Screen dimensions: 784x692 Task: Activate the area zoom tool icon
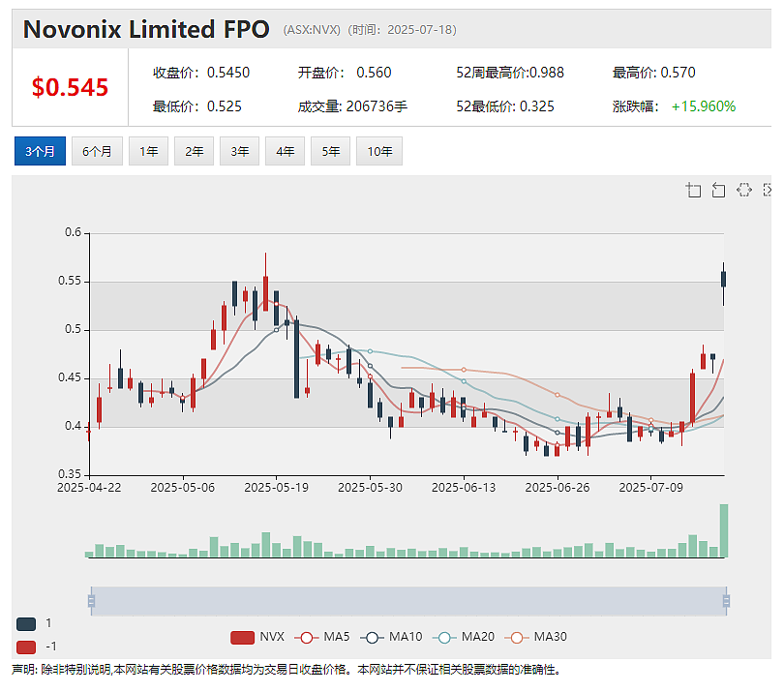point(693,190)
